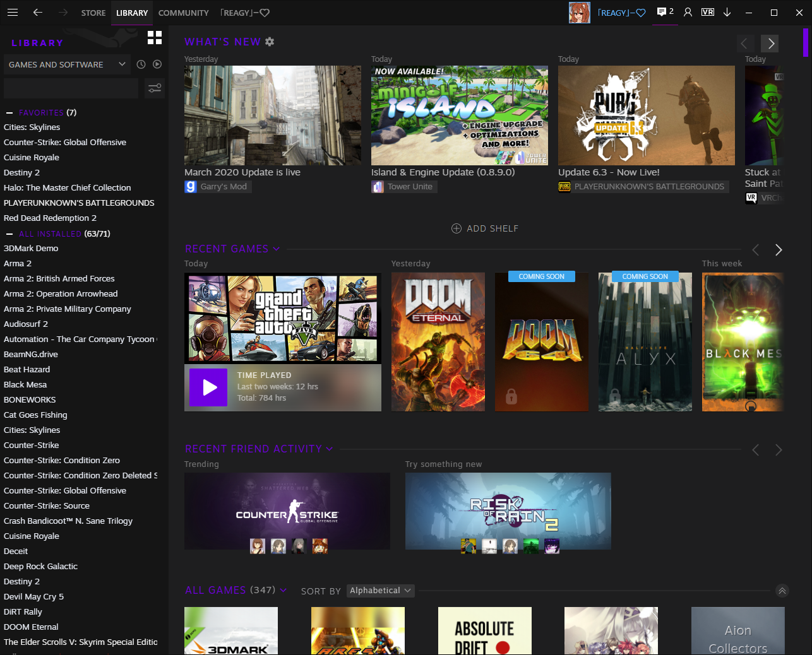Open Games and Software filter dropdown
This screenshot has height=655, width=812.
click(x=66, y=64)
